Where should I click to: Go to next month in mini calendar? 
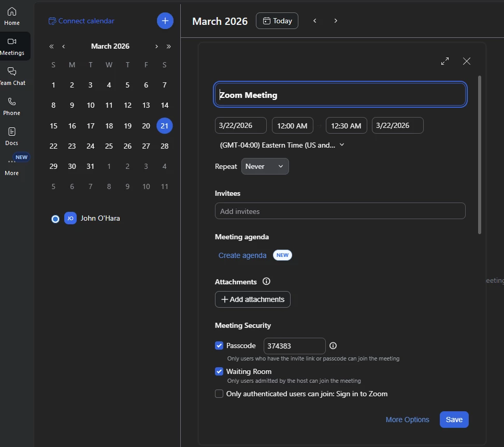(x=156, y=46)
